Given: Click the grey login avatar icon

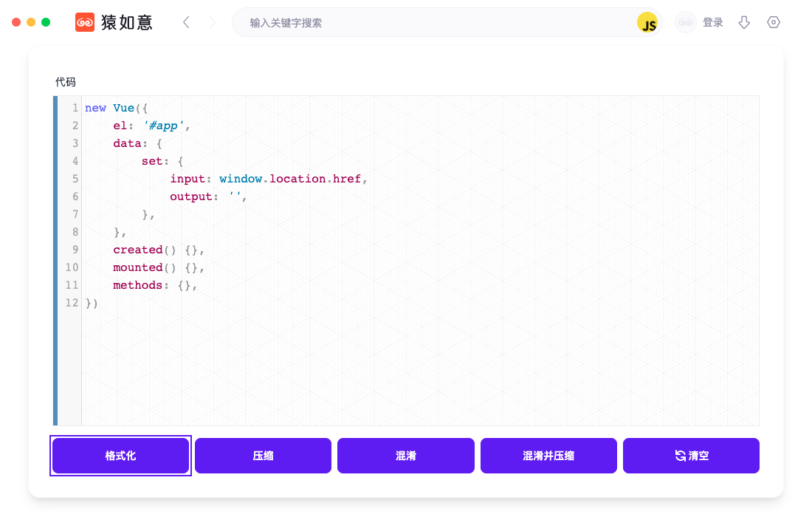Looking at the screenshot, I should (x=685, y=22).
